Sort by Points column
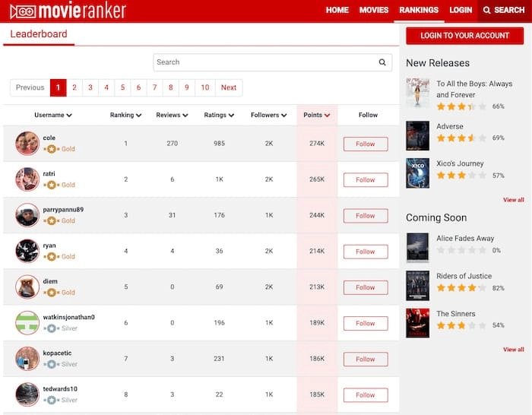 pyautogui.click(x=317, y=115)
